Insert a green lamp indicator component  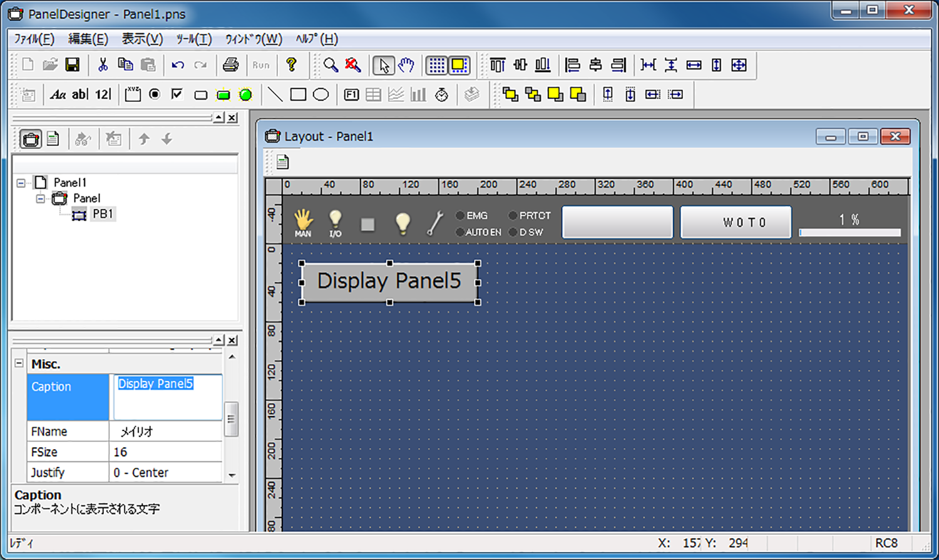point(245,94)
